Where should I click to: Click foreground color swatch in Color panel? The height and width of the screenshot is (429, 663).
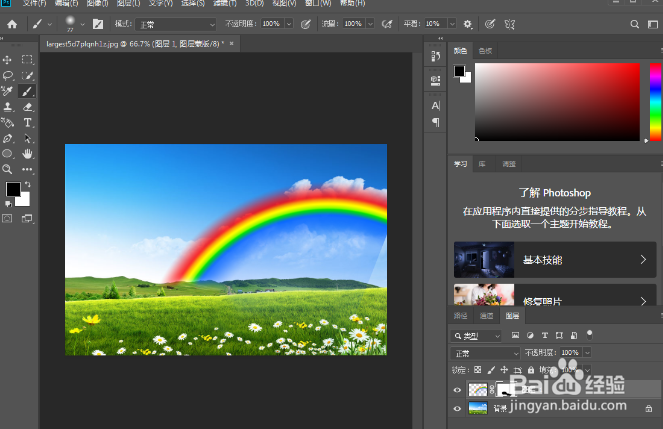click(x=459, y=71)
